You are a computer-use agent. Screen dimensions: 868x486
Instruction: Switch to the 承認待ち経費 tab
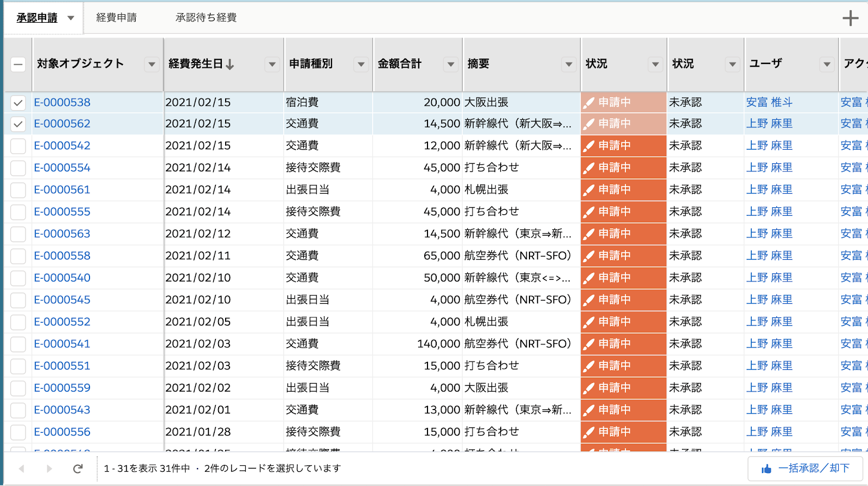[x=206, y=18]
